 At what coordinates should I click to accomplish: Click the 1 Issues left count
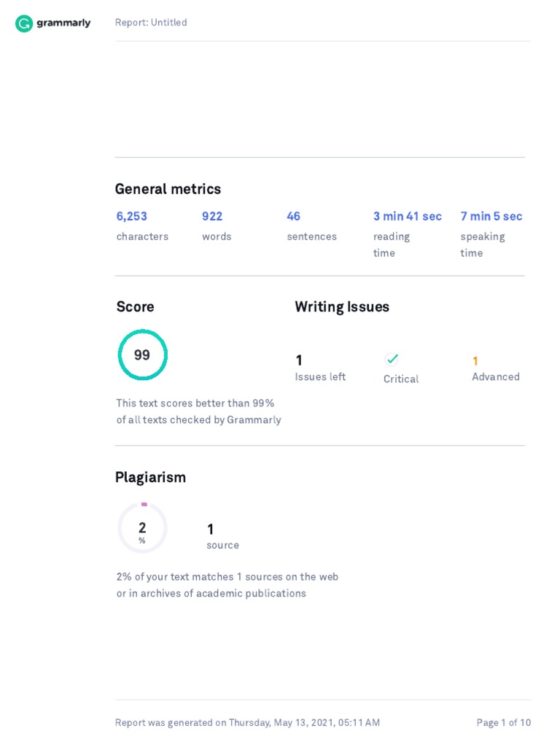point(299,360)
